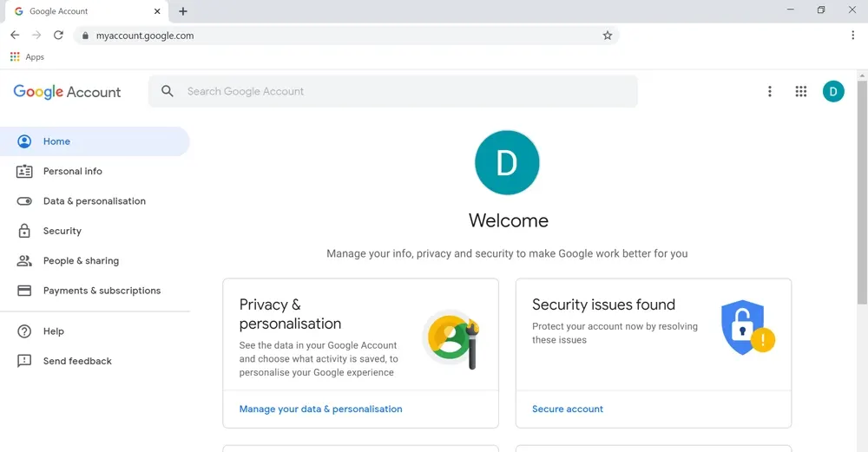Click the Send feedback bubble icon
This screenshot has width=868, height=452.
pos(24,361)
